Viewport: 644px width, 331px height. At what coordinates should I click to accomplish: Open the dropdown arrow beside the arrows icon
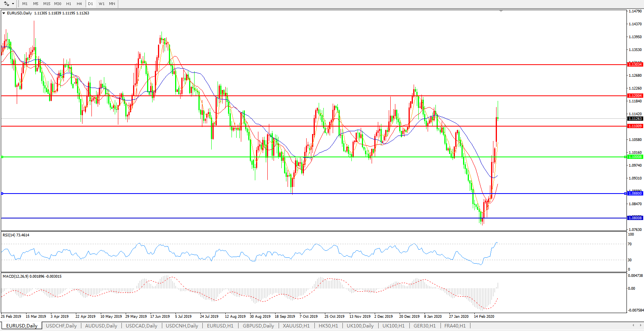pos(13,4)
